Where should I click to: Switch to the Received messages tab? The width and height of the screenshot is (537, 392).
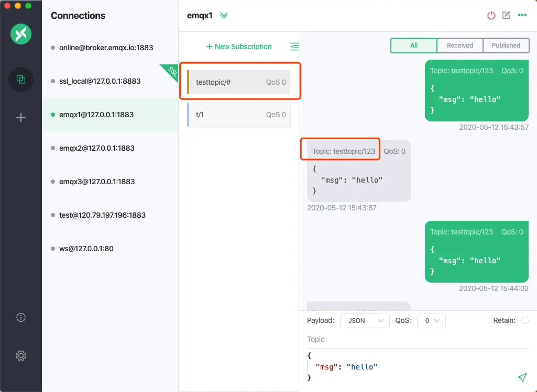tap(459, 46)
